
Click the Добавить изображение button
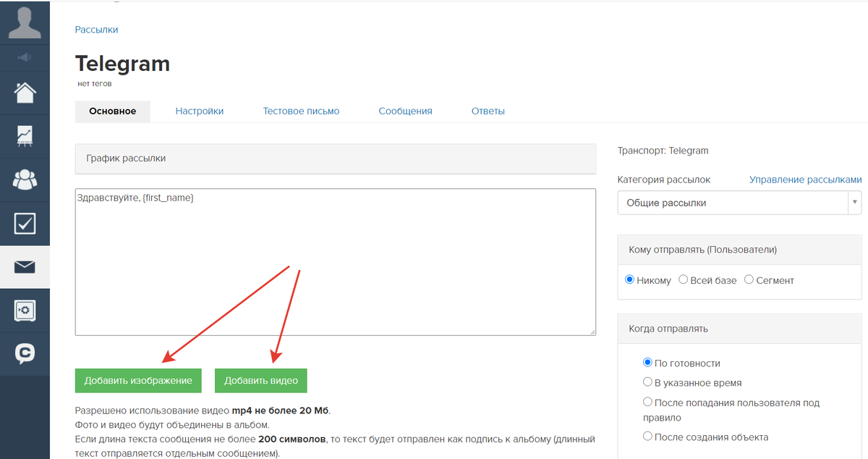[x=138, y=380]
